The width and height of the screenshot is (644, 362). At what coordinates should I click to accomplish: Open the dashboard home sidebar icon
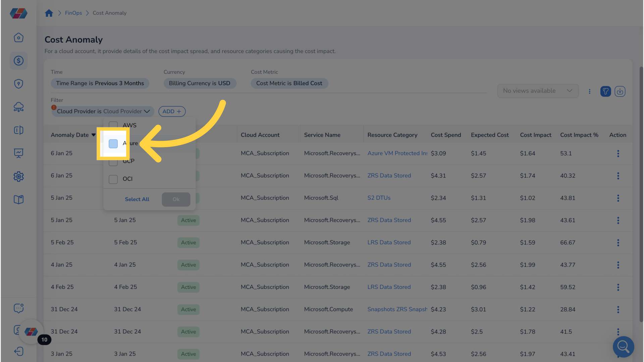[x=18, y=38]
